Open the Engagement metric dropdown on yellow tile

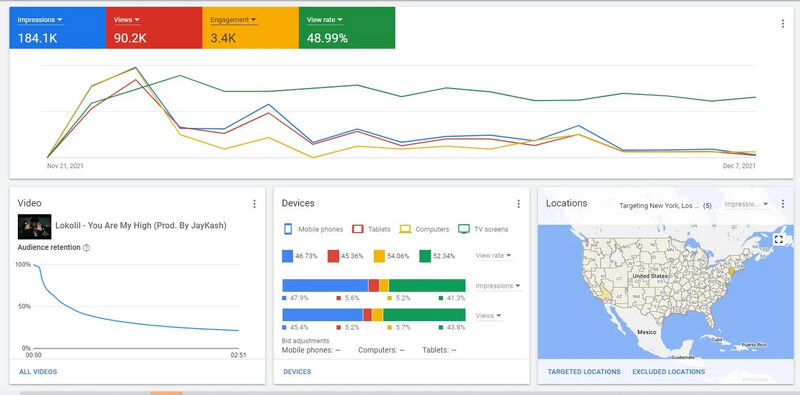tap(233, 20)
